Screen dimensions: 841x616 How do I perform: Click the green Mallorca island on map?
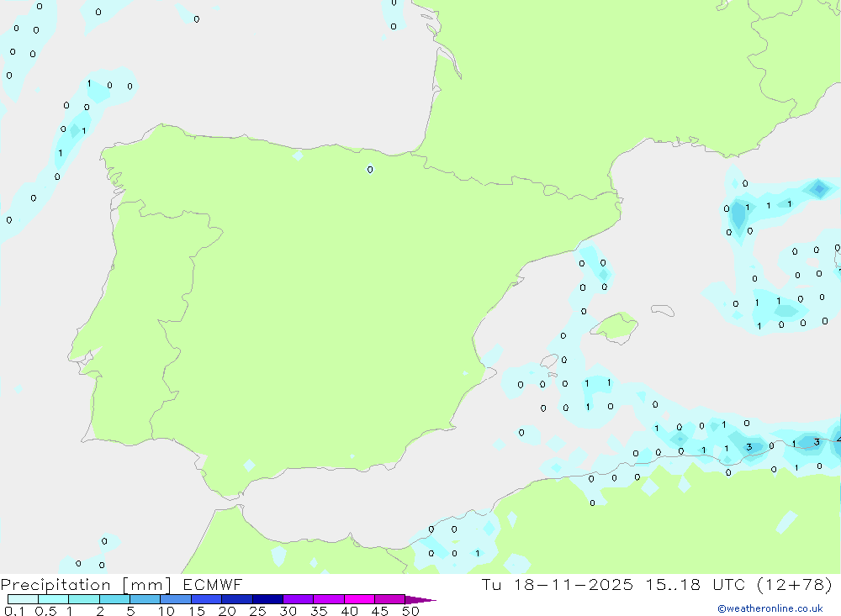[x=616, y=326]
